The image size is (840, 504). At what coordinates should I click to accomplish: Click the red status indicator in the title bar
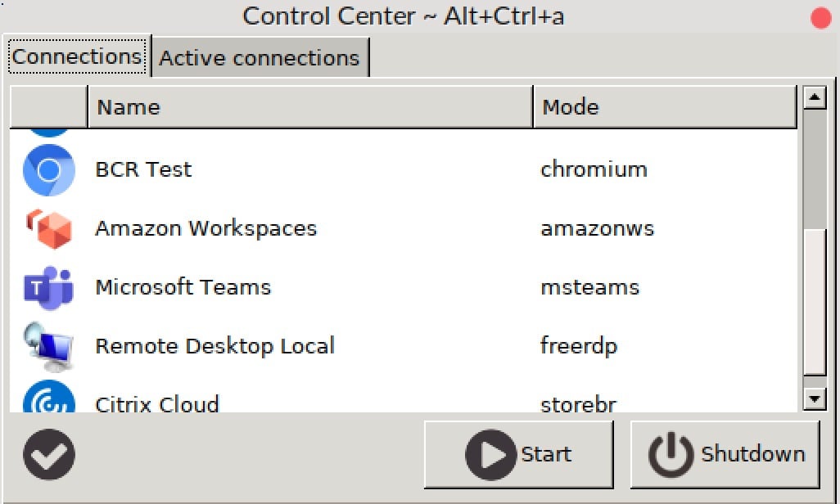coord(820,16)
